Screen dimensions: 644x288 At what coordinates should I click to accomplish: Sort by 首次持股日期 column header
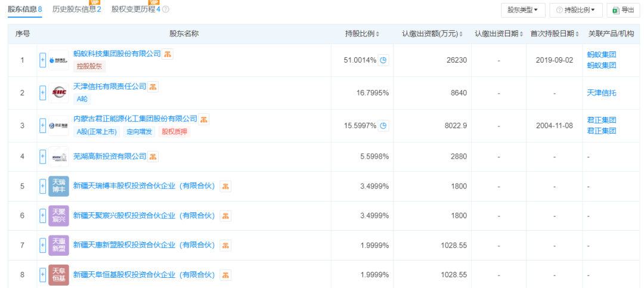pyautogui.click(x=555, y=34)
